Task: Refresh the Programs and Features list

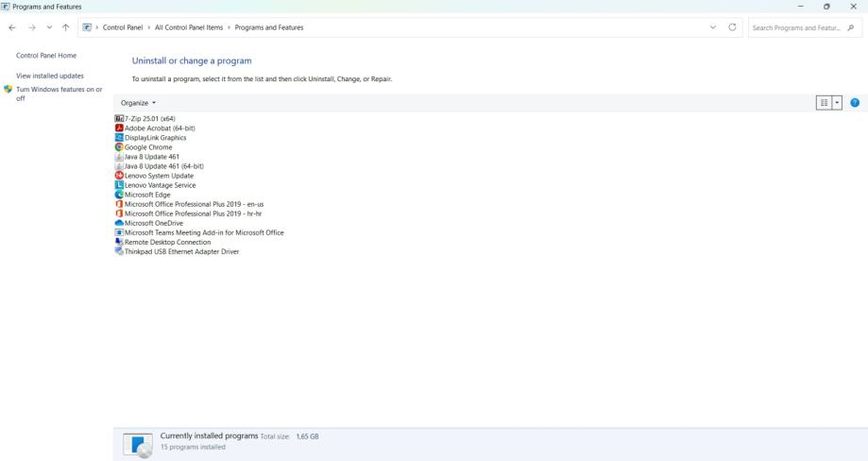Action: (x=732, y=27)
